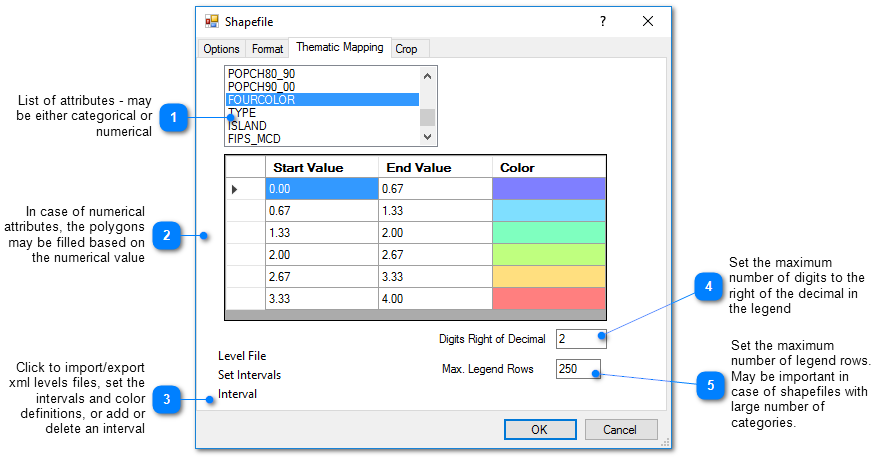Click callout marker number 2
Viewport: 877px width, 459px height.
point(166,236)
